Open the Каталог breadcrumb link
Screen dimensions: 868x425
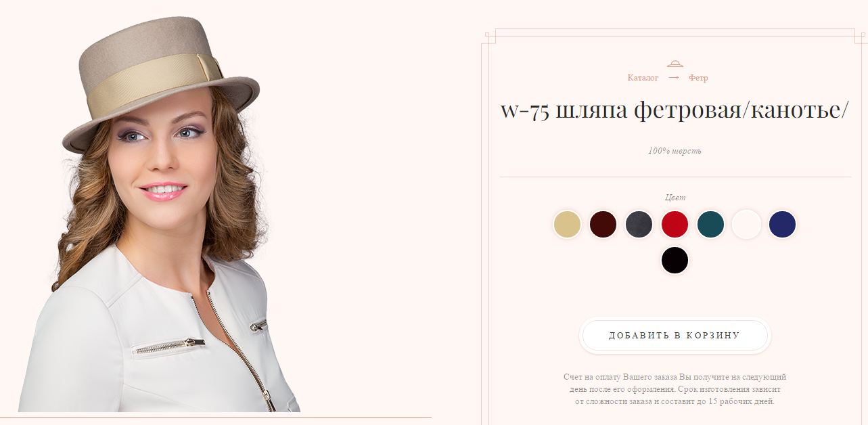643,78
